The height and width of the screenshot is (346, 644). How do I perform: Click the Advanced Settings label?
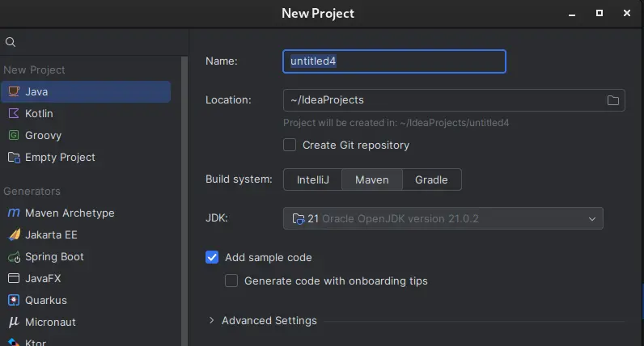pos(269,320)
